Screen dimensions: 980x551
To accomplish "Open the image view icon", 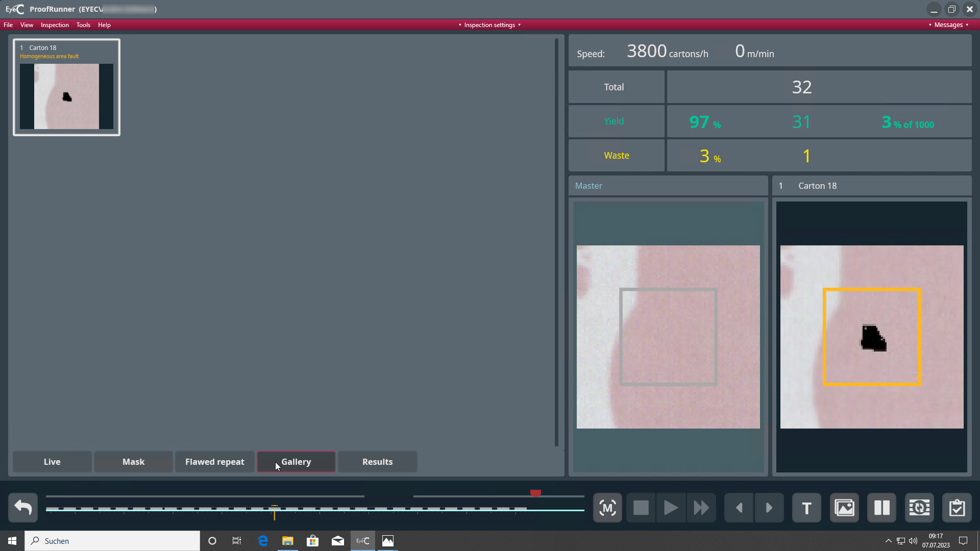I will [x=844, y=508].
